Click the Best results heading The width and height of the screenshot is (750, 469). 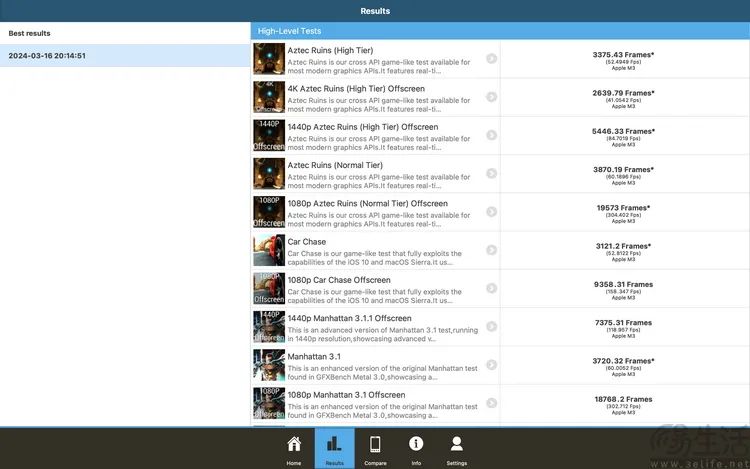click(x=29, y=33)
